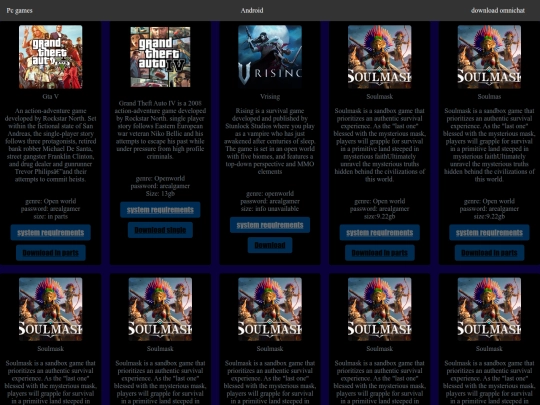The height and width of the screenshot is (405, 540).
Task: Click 'genre: openworld' in the Vrising card
Action: click(x=270, y=194)
